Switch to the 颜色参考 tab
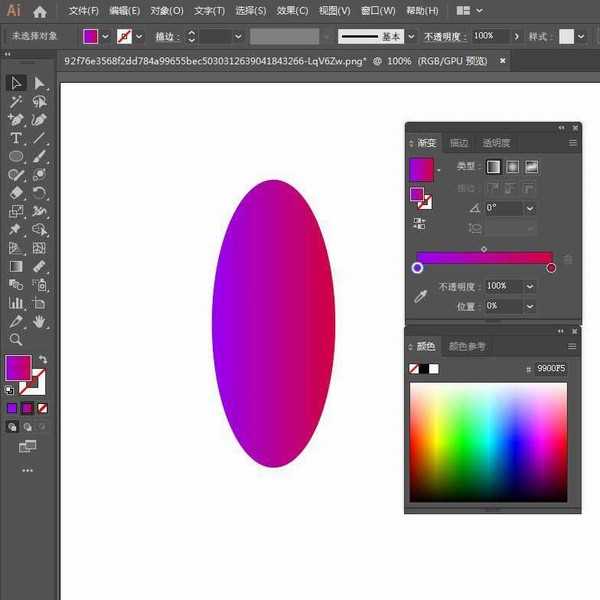Image resolution: width=600 pixels, height=600 pixels. point(467,346)
